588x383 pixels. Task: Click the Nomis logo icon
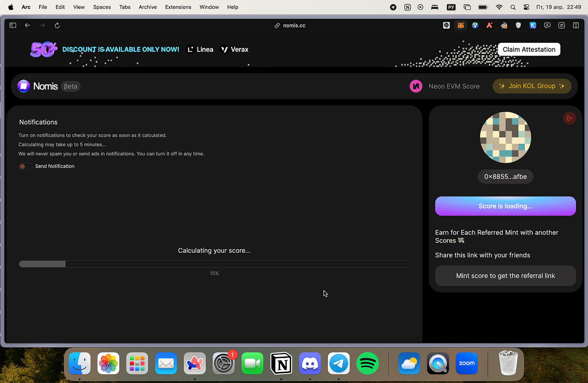[24, 86]
